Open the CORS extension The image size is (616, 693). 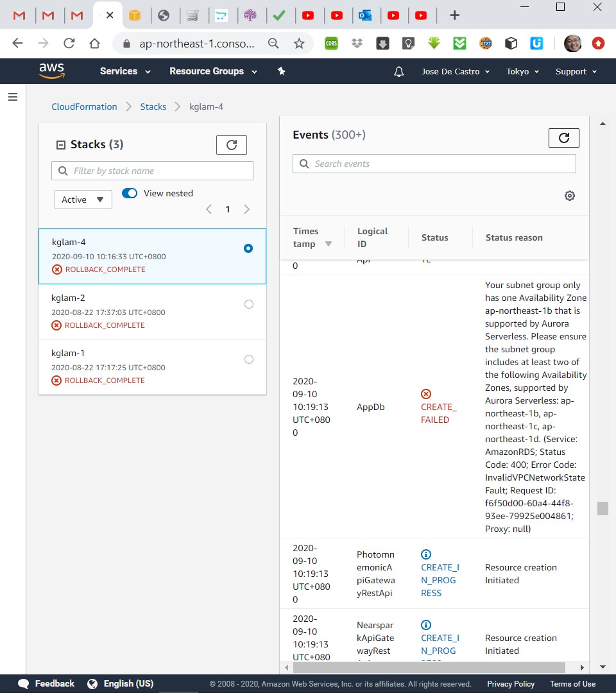pyautogui.click(x=331, y=44)
